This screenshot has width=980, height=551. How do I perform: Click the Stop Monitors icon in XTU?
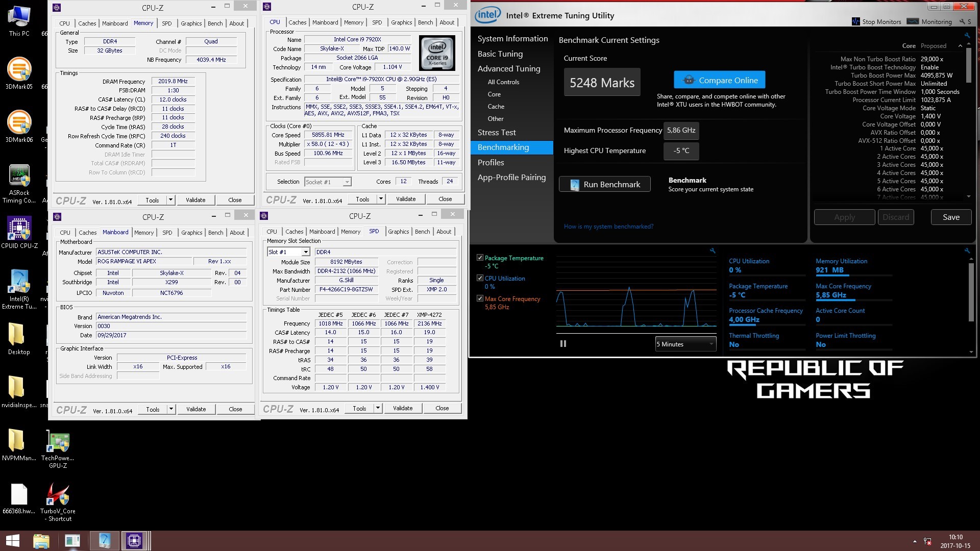coord(856,21)
